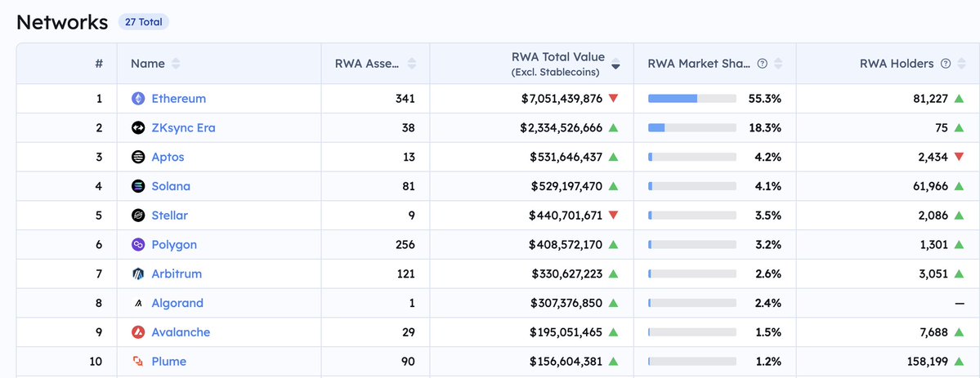Click green up arrow beside Ethereum holders 81,227
The image size is (980, 378).
pos(959,98)
